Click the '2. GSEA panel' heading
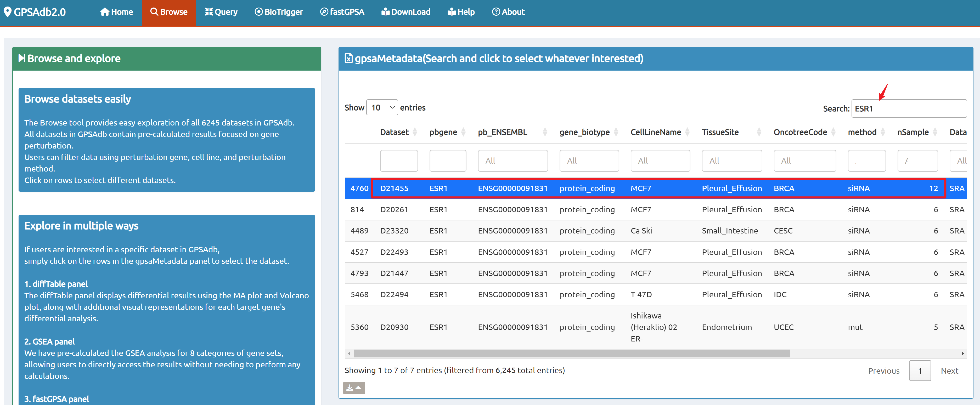Screen dimensions: 980x405 click(49, 341)
